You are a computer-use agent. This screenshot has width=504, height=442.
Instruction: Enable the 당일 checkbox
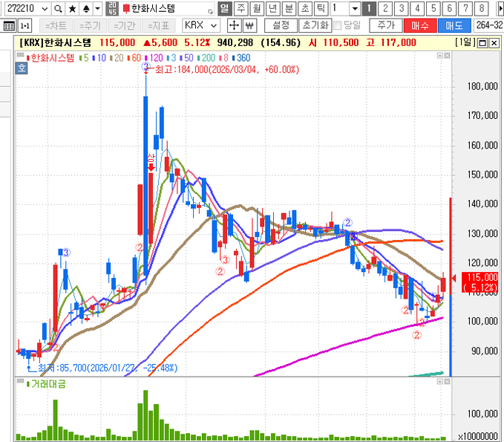pos(337,26)
